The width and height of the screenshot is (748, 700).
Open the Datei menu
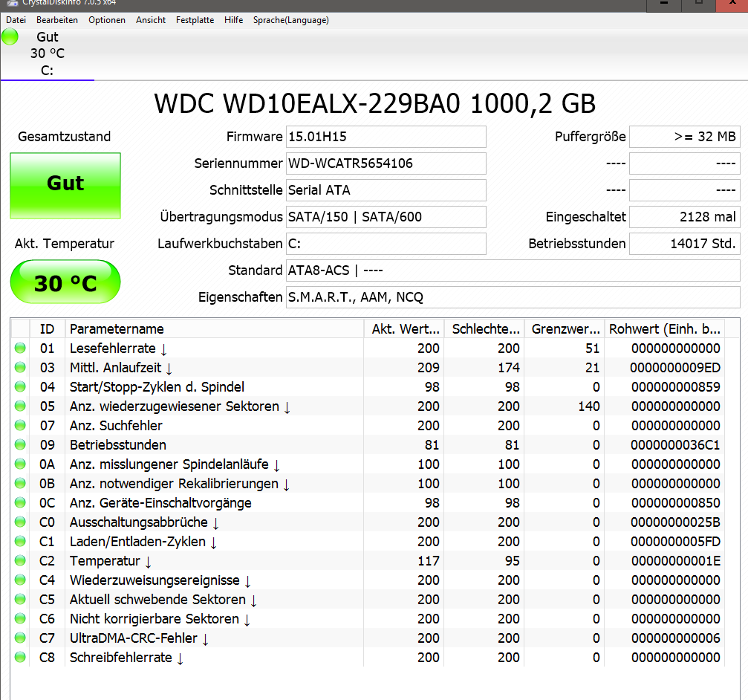[16, 20]
